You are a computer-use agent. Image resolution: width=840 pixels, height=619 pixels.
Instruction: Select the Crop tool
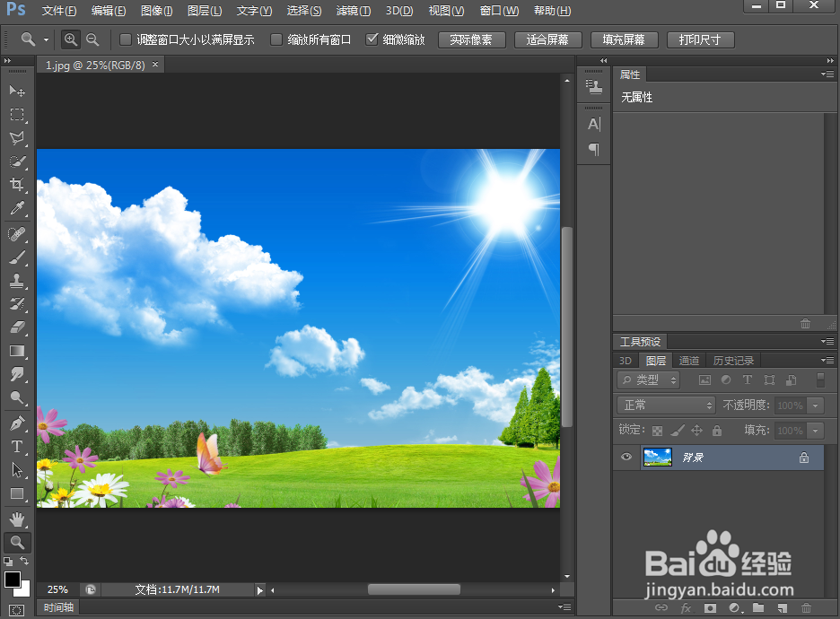pos(17,185)
